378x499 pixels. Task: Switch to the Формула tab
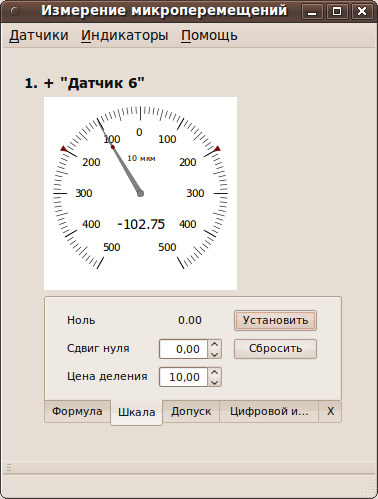tap(77, 411)
